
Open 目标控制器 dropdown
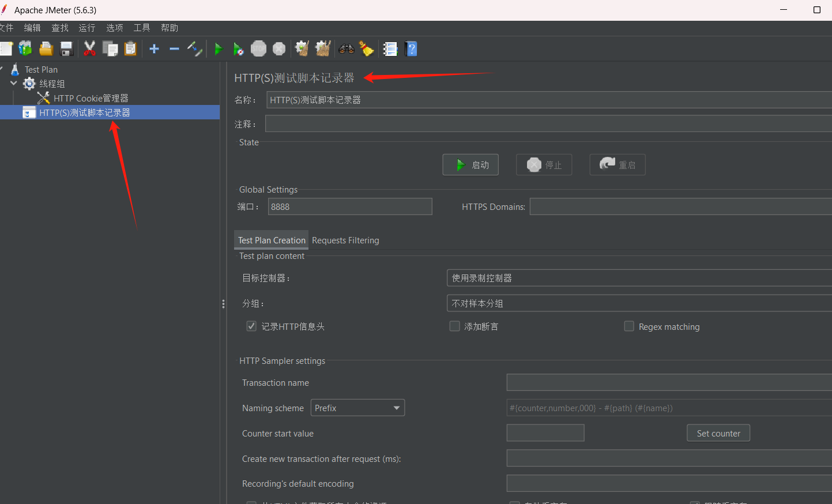[x=639, y=278]
